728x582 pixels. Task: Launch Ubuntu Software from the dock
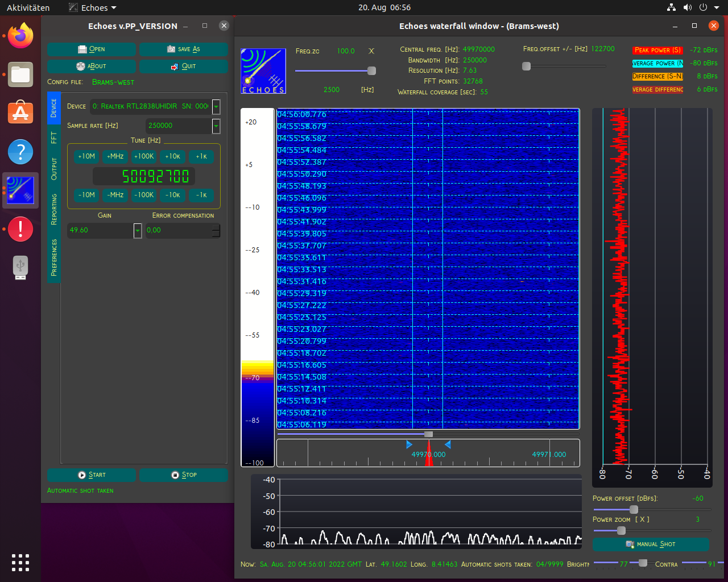pos(20,113)
